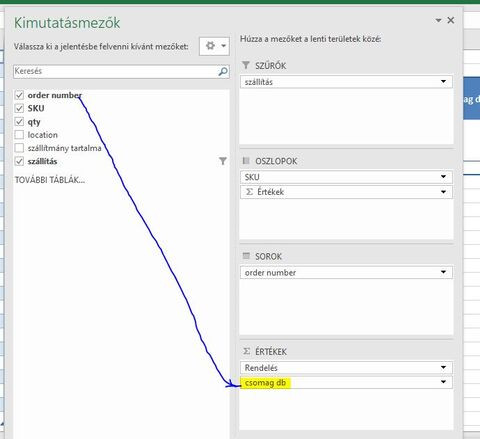Screen dimensions: 480x439
Task: Click the SZŰRŐK area heading
Action: coord(271,66)
